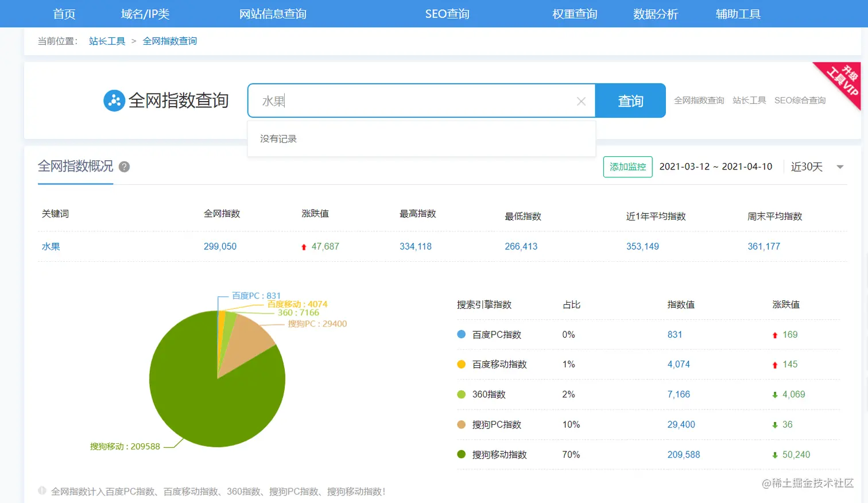868x503 pixels.
Task: Click the 全网指数 value 299,050
Action: click(220, 246)
